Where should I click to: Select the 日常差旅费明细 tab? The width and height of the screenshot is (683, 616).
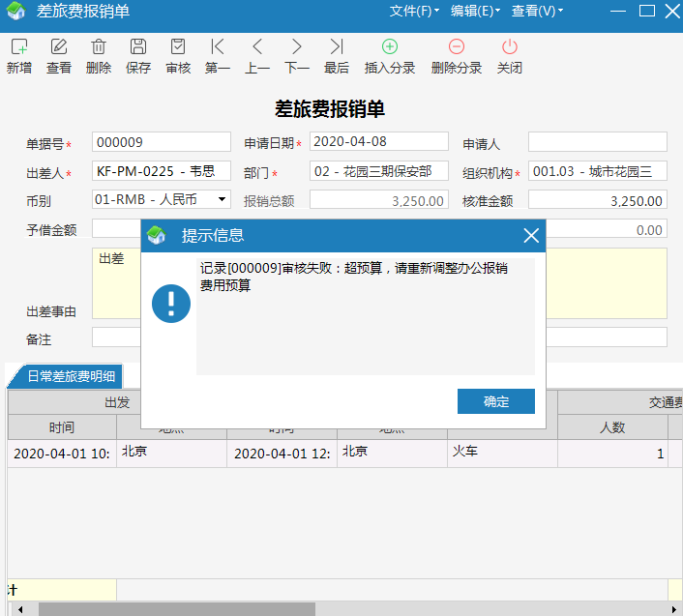click(66, 376)
